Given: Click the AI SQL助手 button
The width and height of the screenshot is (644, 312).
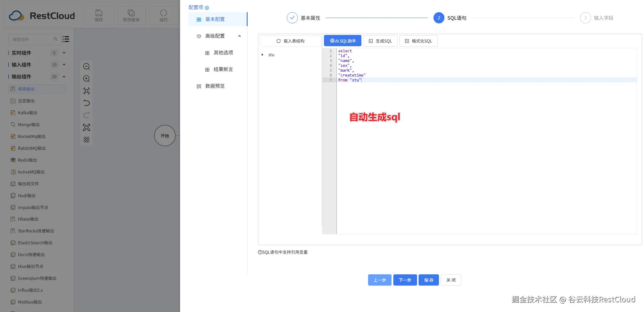Looking at the screenshot, I should (x=342, y=41).
